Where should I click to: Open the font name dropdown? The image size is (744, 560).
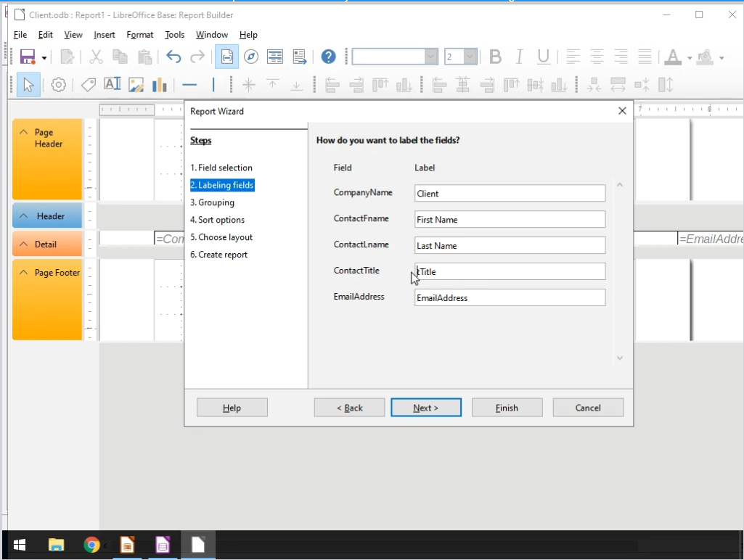pos(431,57)
